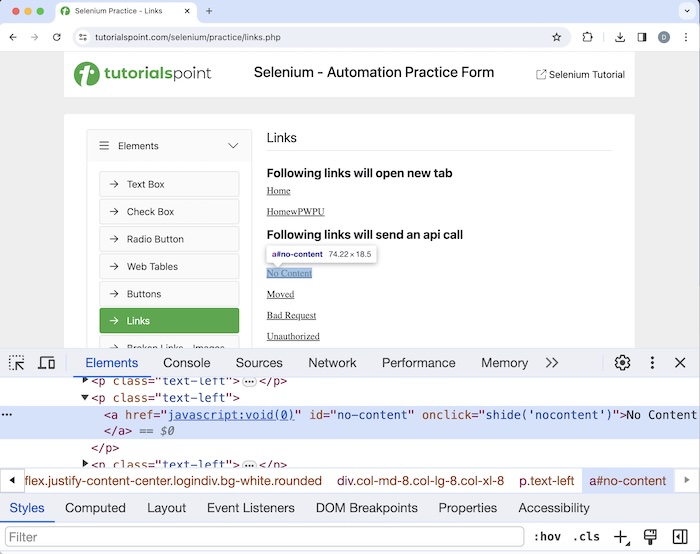Click the browser downloads icon

(x=620, y=37)
